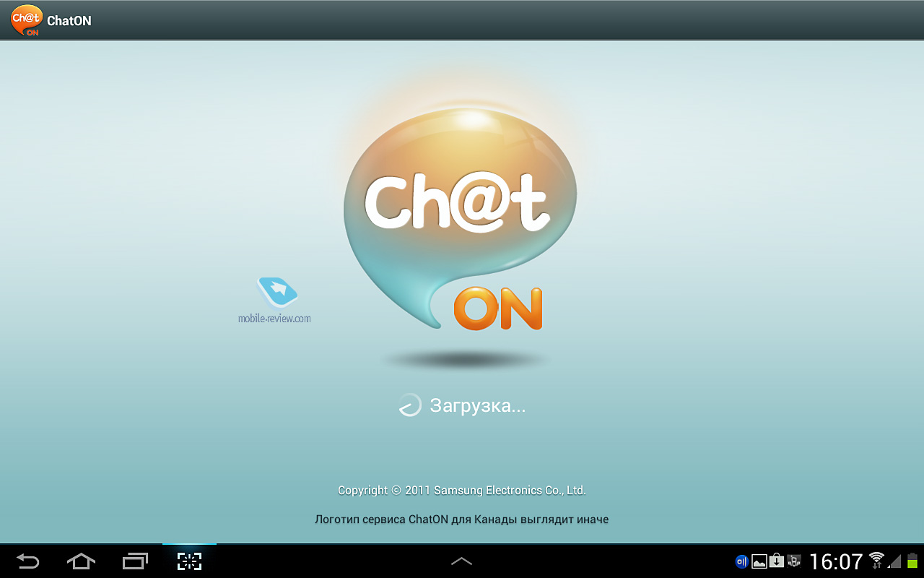Open the blue AllShare notification icon
The width and height of the screenshot is (924, 578).
[x=741, y=561]
